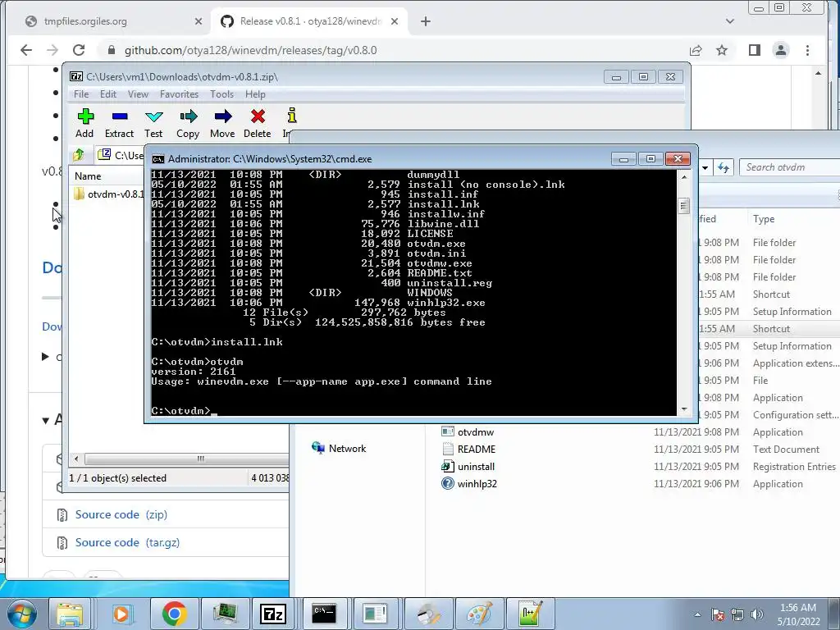Open a new browser tab

[426, 21]
